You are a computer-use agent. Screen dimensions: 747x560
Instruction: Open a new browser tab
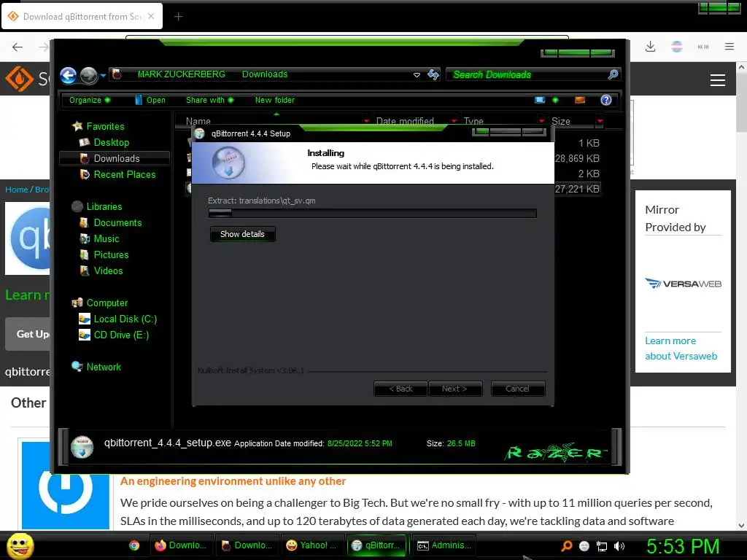pos(178,17)
